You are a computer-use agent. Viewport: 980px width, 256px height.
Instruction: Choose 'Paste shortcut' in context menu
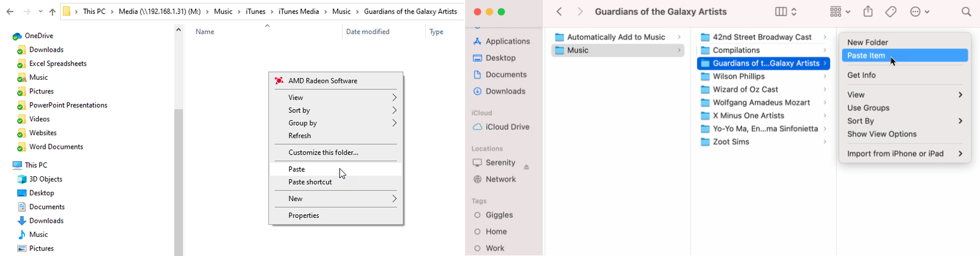[336, 182]
